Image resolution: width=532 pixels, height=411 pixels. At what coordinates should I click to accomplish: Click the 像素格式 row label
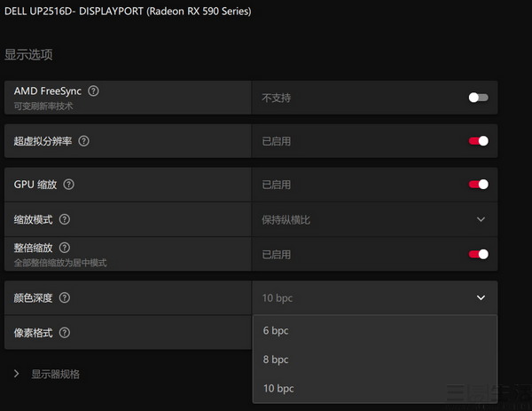coord(33,333)
